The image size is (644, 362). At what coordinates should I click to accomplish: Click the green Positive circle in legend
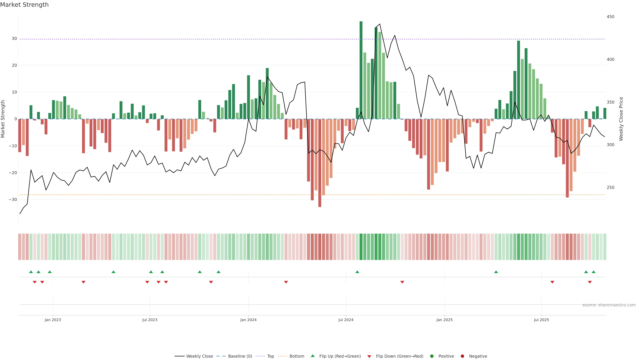[x=432, y=356]
